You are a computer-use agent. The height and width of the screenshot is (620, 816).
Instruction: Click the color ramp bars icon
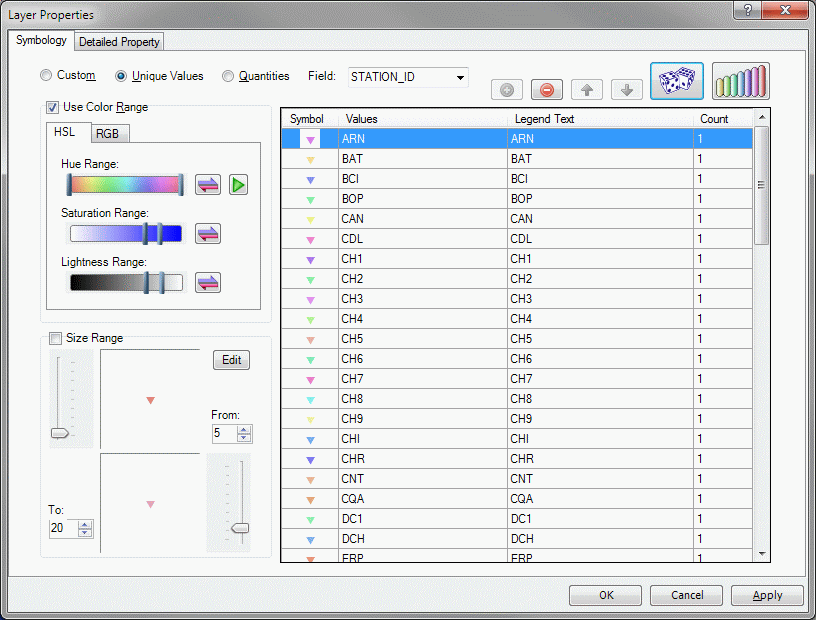(x=740, y=81)
